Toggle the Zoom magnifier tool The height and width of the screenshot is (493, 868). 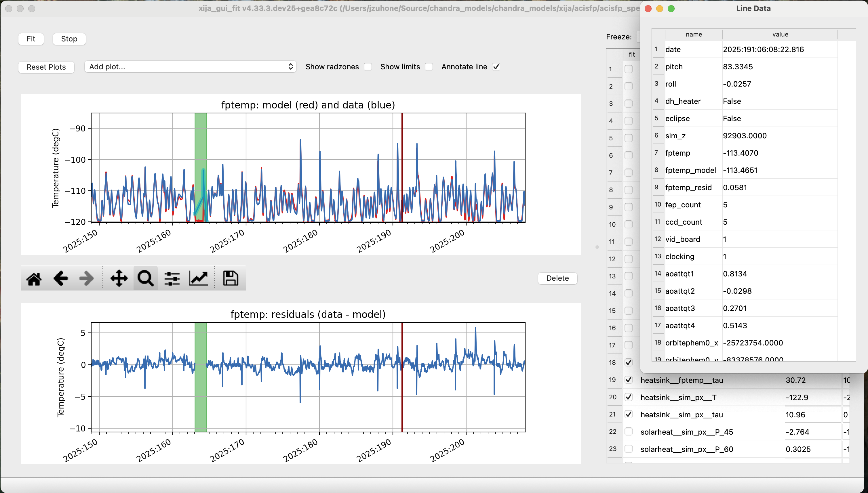146,279
